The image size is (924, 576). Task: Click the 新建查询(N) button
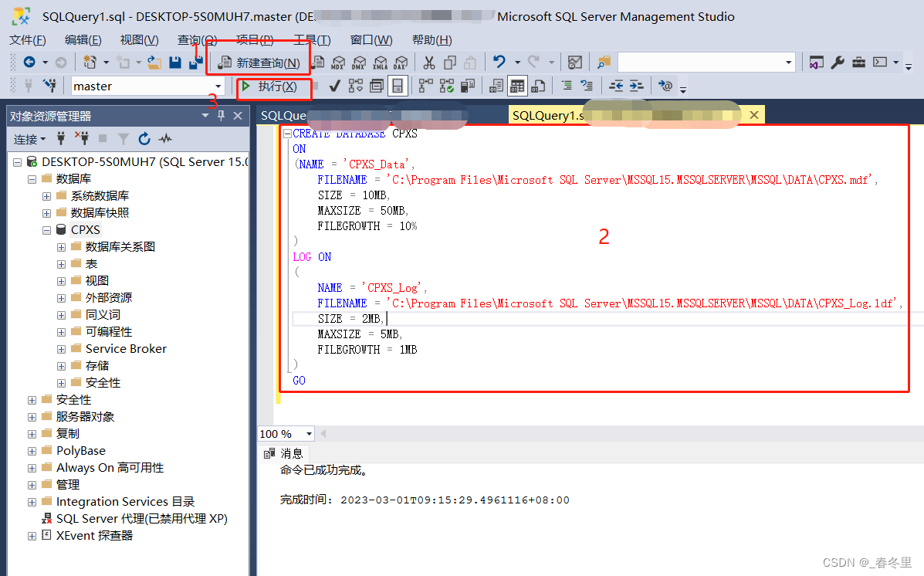pyautogui.click(x=259, y=63)
